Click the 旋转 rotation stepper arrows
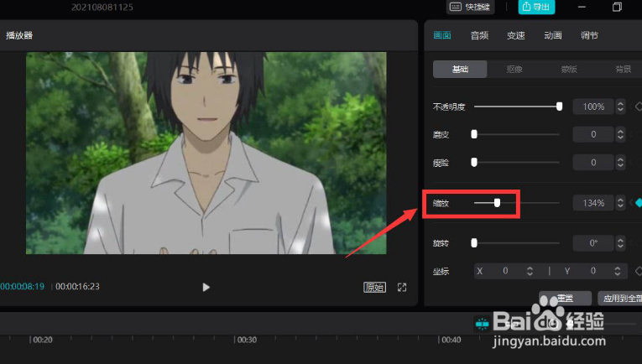This screenshot has width=642, height=364. click(620, 243)
